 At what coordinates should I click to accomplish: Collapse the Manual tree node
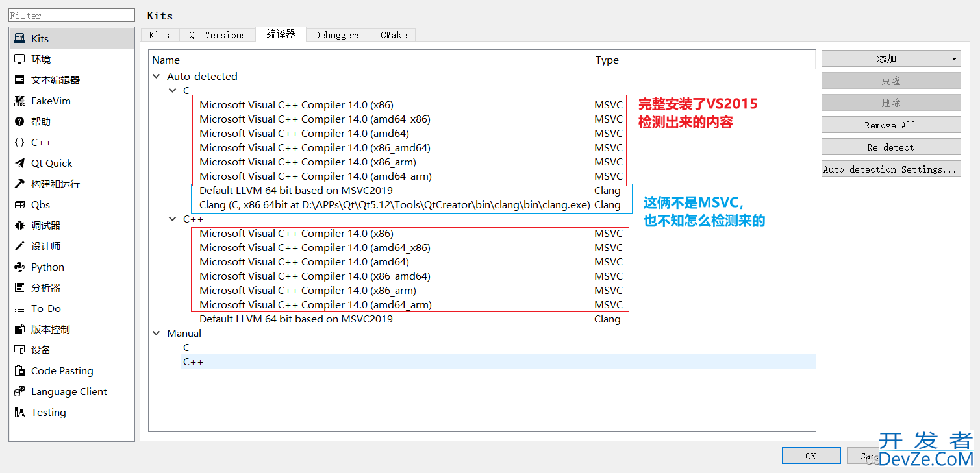[157, 334]
